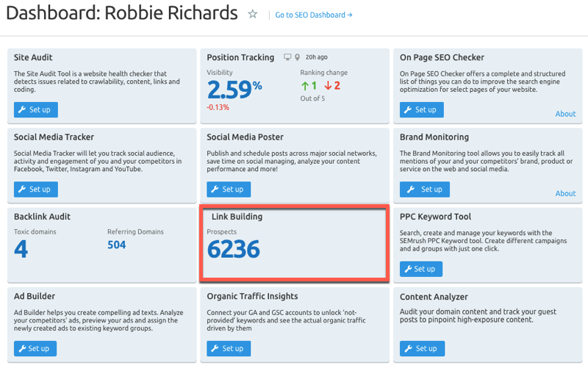Set up the PPC Keyword Tool
This screenshot has height=368, width=588.
(x=421, y=269)
